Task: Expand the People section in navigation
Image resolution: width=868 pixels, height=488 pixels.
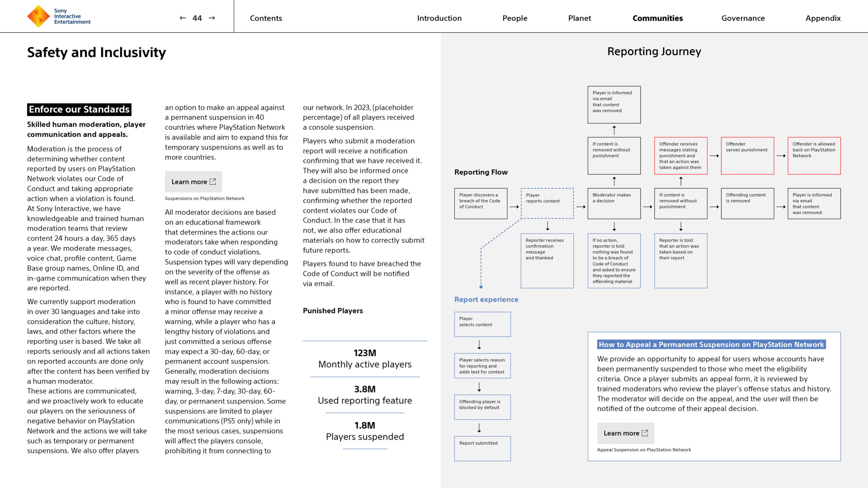Action: click(x=514, y=17)
